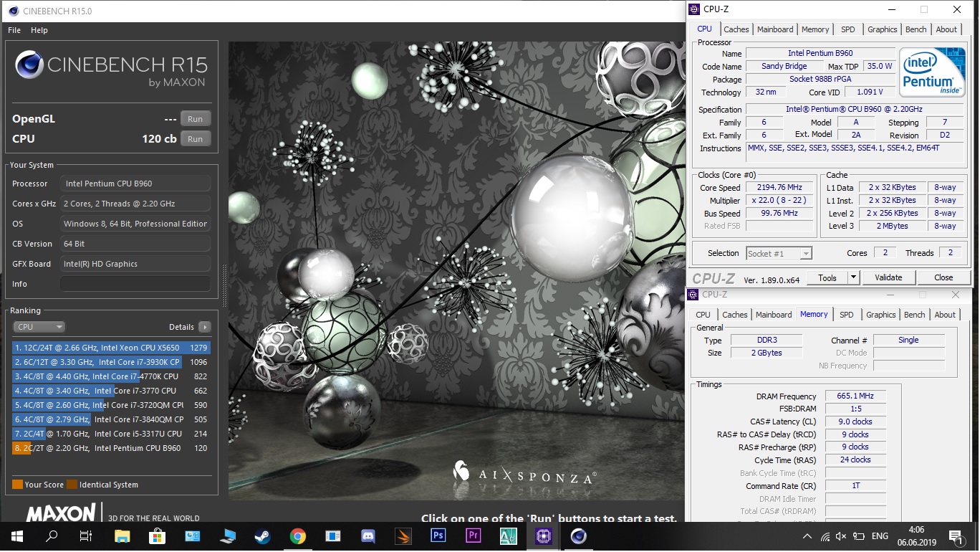
Task: Select the Core i7-3720QM ranking row
Action: point(111,405)
